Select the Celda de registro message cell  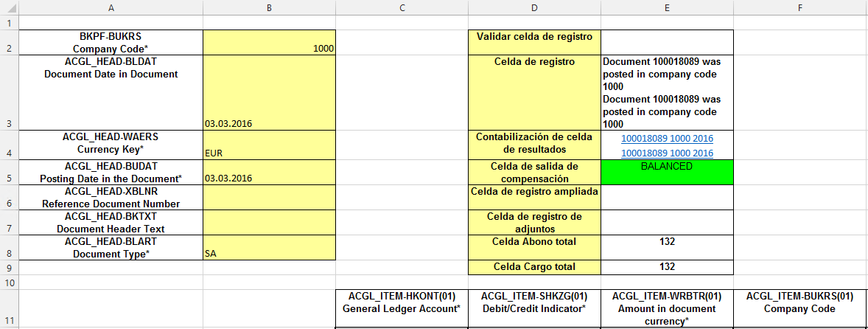tap(667, 93)
